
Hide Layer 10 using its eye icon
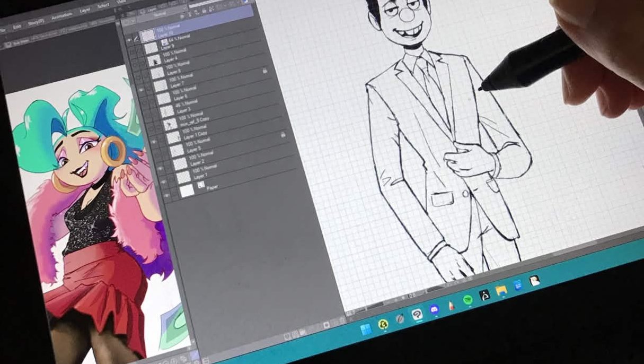pos(129,40)
